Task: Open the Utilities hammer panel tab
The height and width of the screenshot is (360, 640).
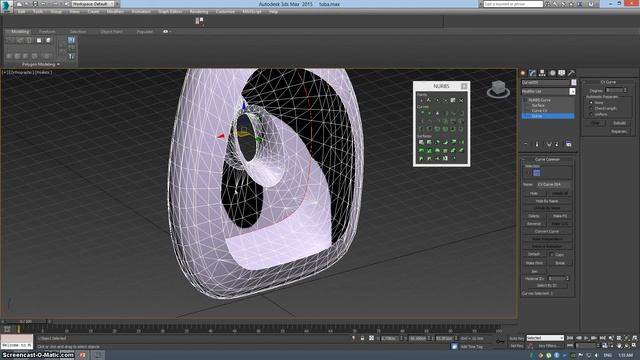Action: pyautogui.click(x=571, y=73)
